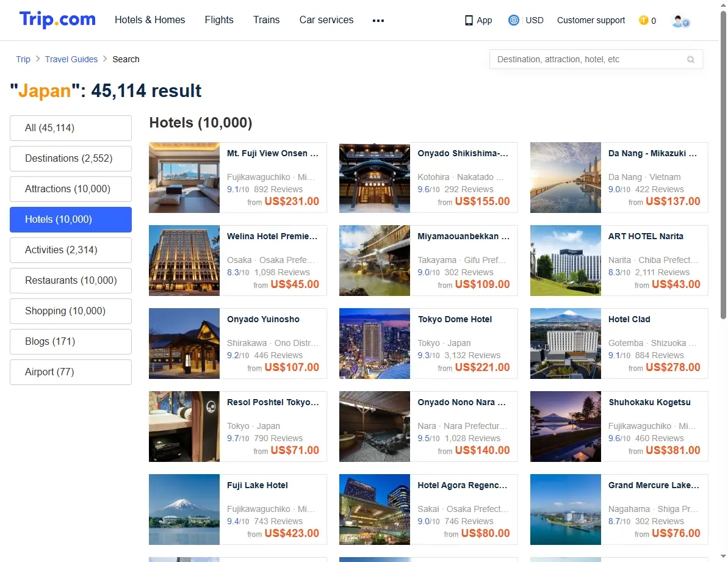Click the US$45.00 price
This screenshot has width=728, height=562.
(295, 284)
